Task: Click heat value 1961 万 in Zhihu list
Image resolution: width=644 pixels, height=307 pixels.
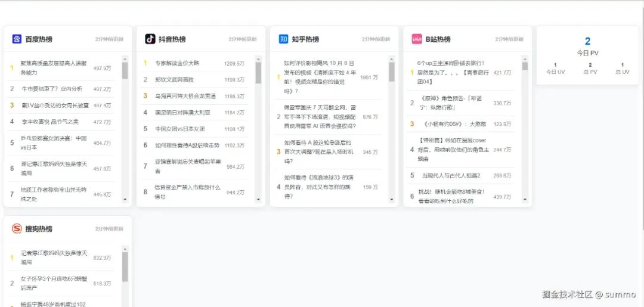Action: (x=369, y=77)
